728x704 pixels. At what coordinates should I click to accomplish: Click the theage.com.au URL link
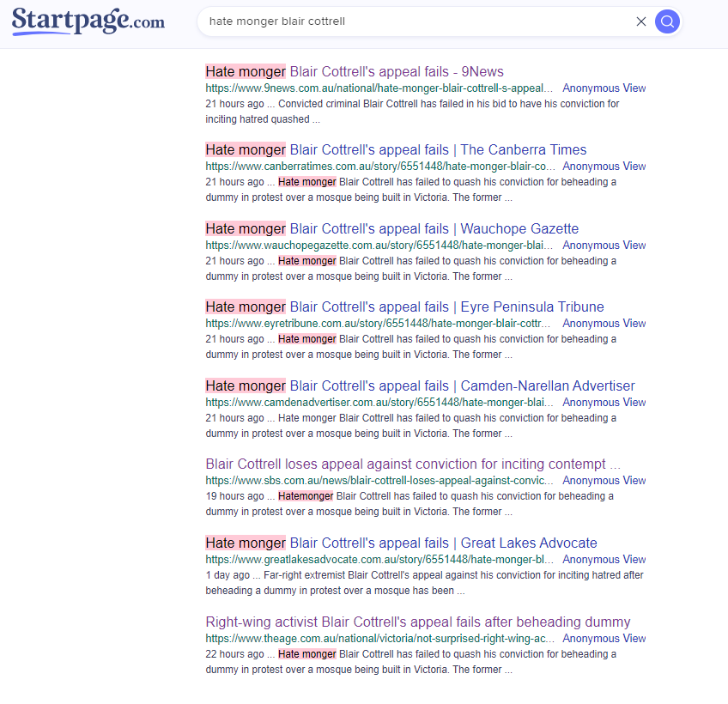[x=380, y=638]
